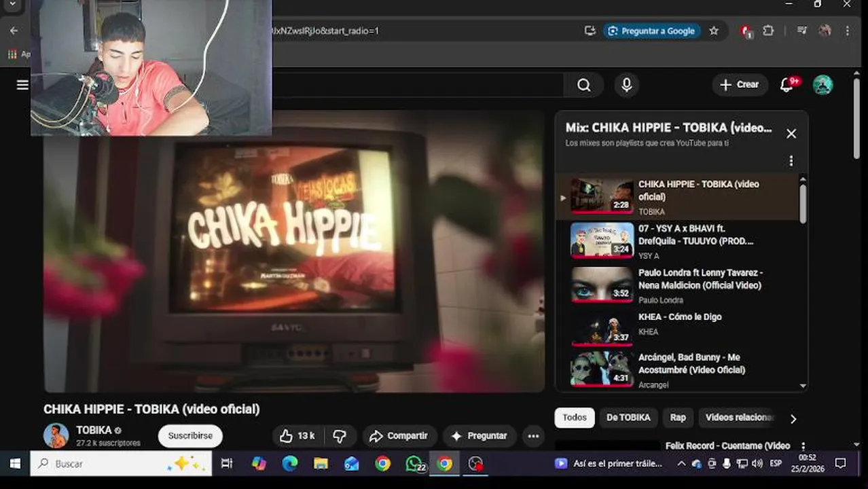Click the browser back arrow
The width and height of the screenshot is (868, 489).
click(x=14, y=31)
